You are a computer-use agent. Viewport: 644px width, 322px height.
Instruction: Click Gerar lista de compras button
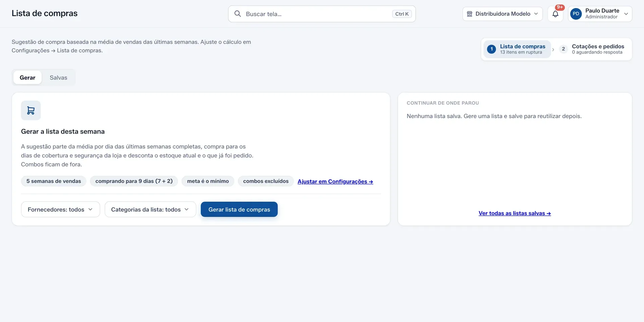pyautogui.click(x=239, y=209)
